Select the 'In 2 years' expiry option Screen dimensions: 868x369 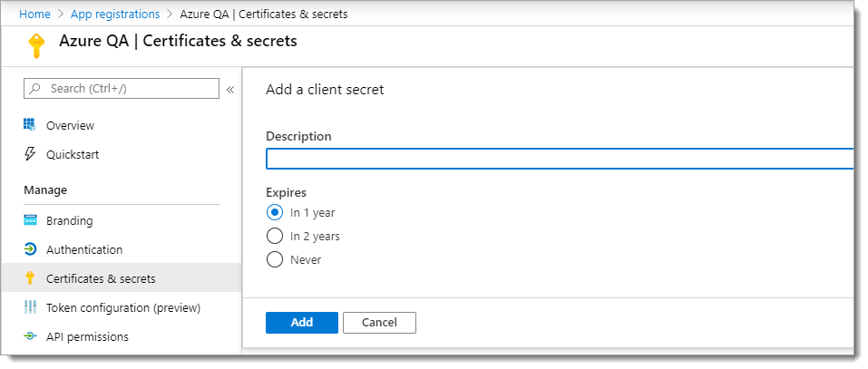coord(275,236)
